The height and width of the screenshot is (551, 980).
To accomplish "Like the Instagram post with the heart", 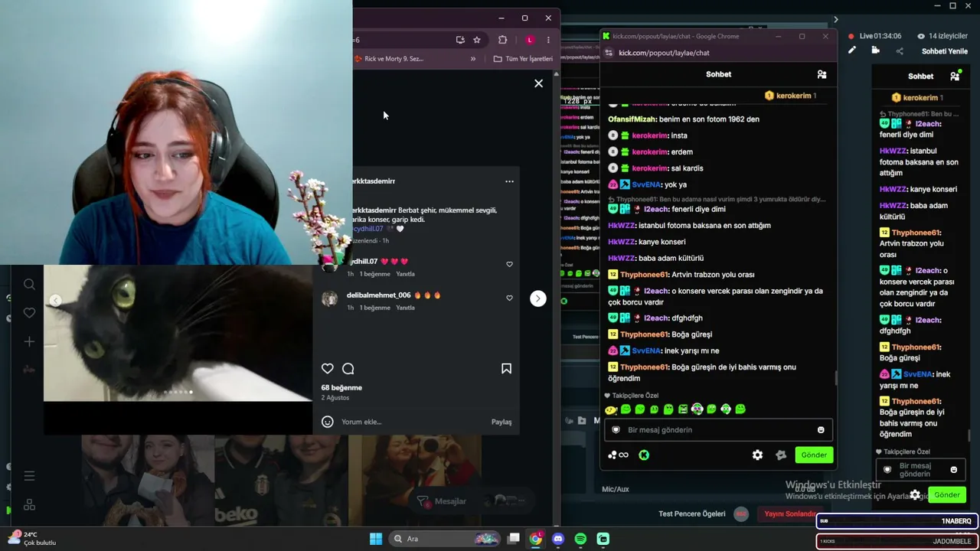I will 328,369.
